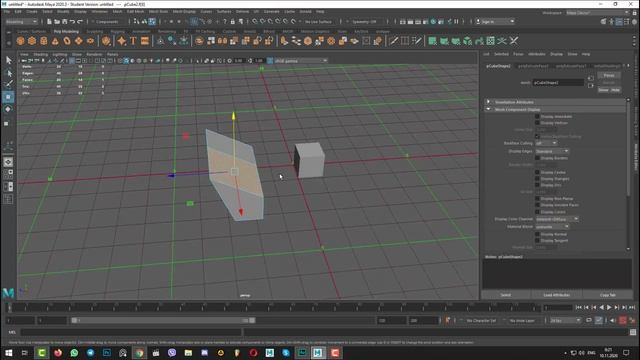Switch to the Rigging shelf tab
This screenshot has height=360, width=640.
pyautogui.click(x=118, y=31)
